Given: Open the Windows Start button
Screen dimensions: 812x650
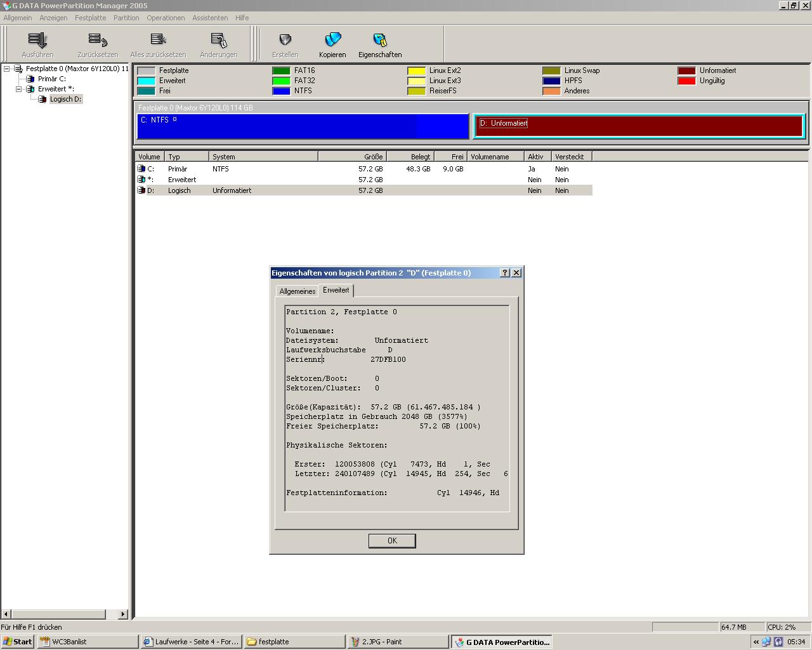Looking at the screenshot, I should [x=18, y=642].
